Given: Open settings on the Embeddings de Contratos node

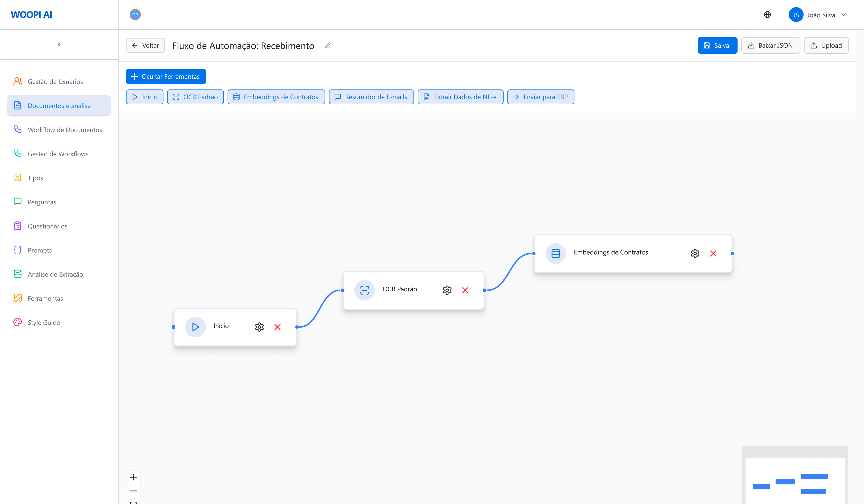Looking at the screenshot, I should tap(695, 253).
